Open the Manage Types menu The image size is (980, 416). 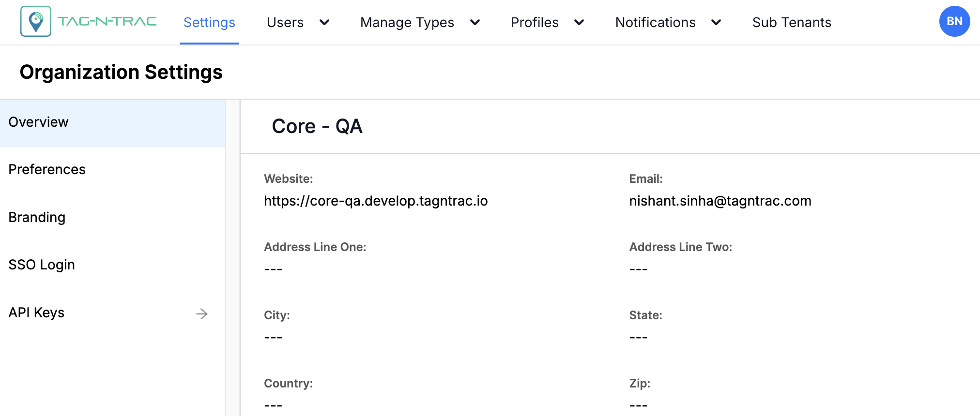coord(407,22)
